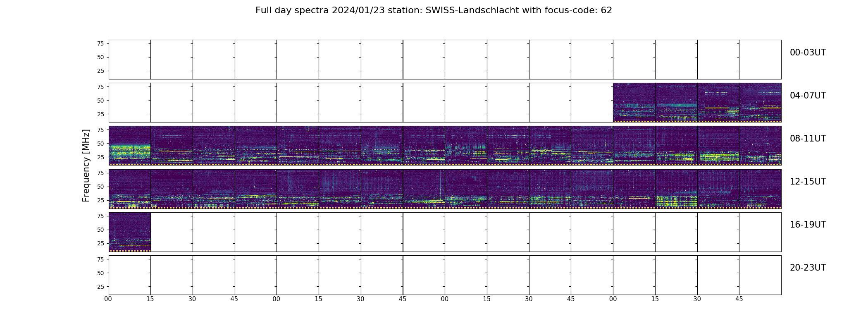The width and height of the screenshot is (868, 331).
Task: Select the "12-15UT" row label
Action: coord(808,182)
